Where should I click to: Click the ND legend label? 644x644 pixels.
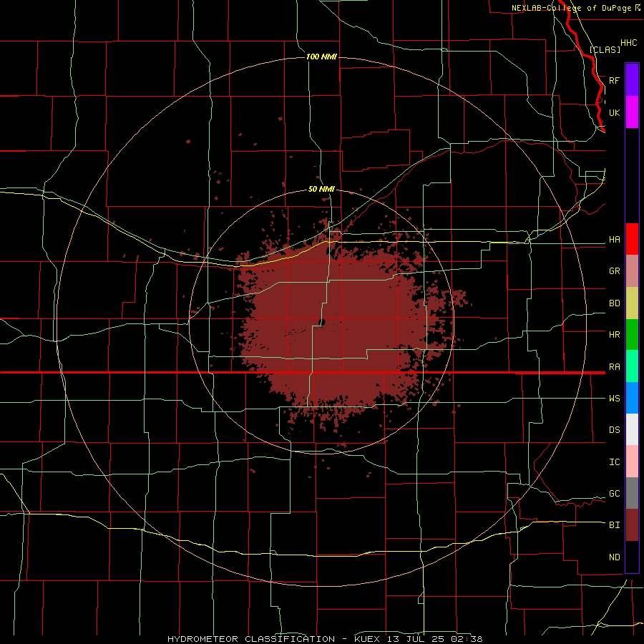[x=614, y=557]
